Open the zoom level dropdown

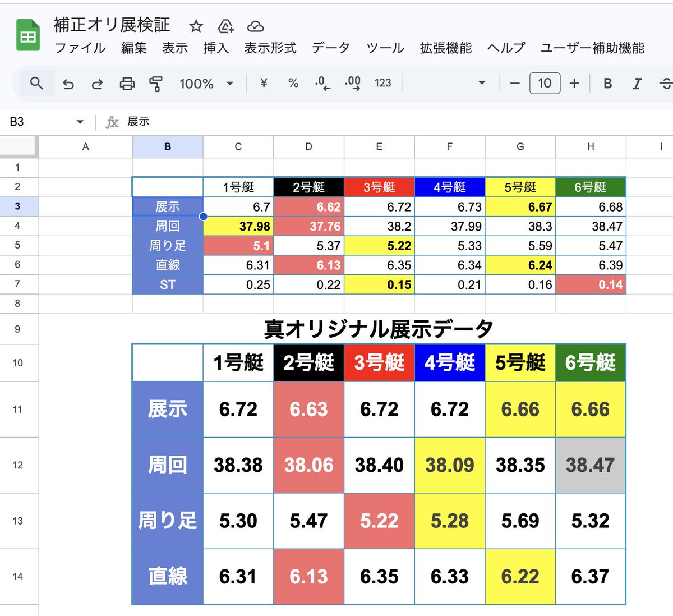tap(205, 83)
